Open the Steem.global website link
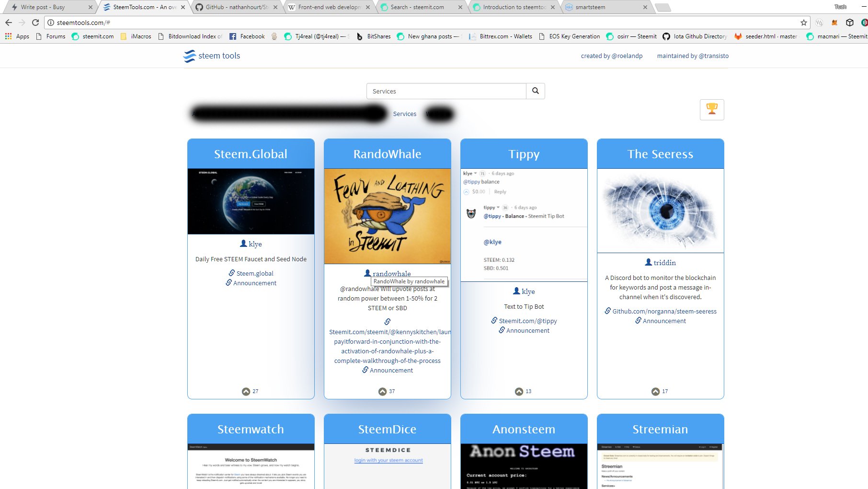Screen dimensions: 868x489 251,273
